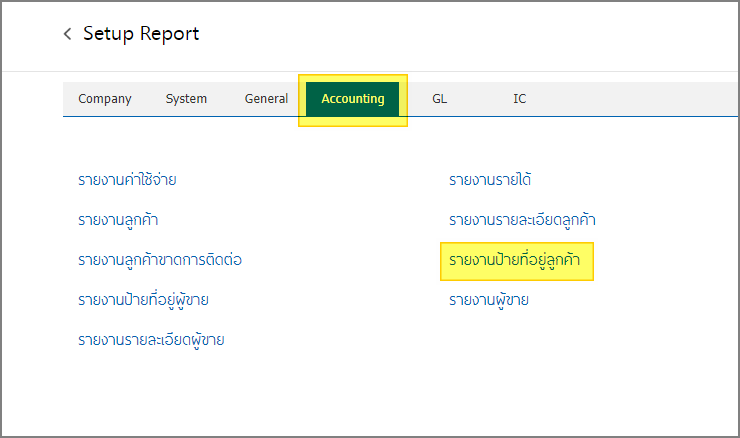
Task: Open รายงานรายละเอียดลูกค้า link
Action: pos(522,220)
